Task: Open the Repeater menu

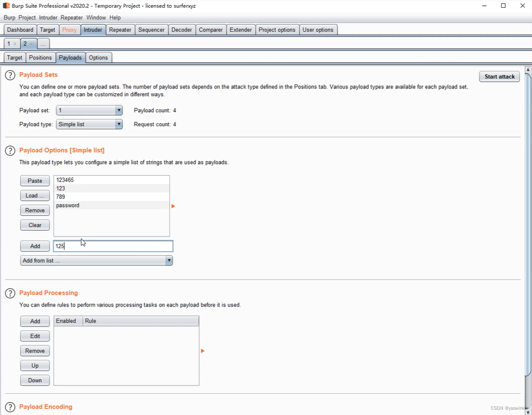Action: click(x=72, y=18)
